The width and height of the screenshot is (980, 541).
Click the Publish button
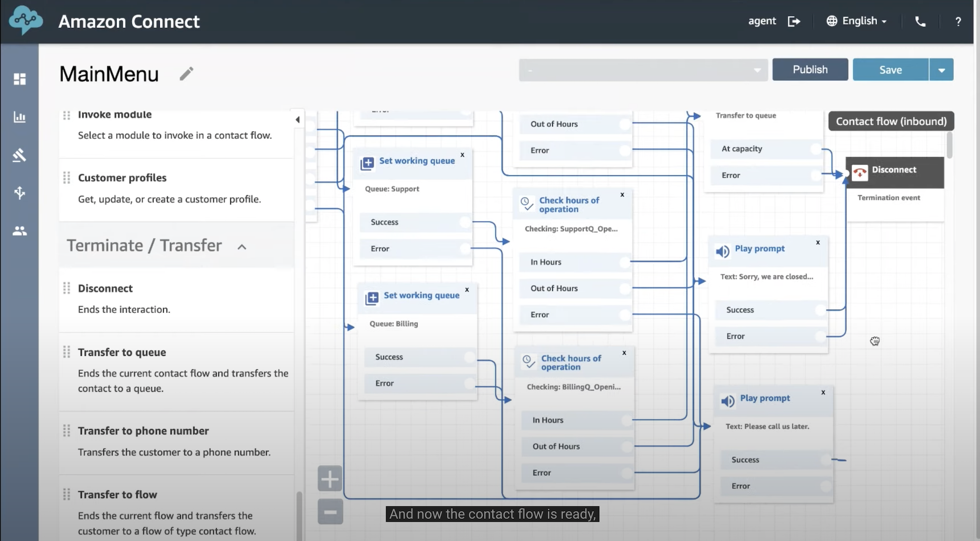pos(810,70)
